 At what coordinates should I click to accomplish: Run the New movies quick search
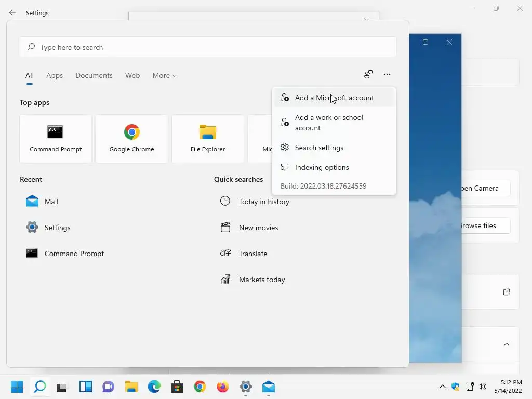pos(249,228)
